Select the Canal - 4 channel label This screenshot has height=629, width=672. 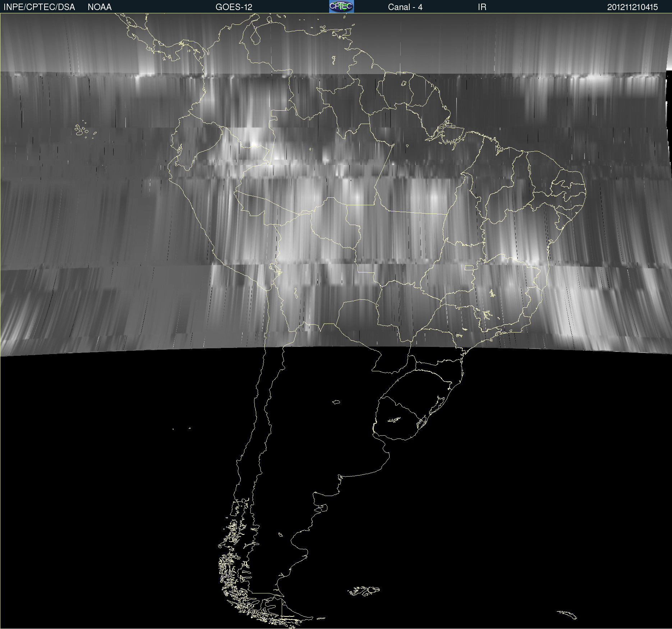(405, 7)
